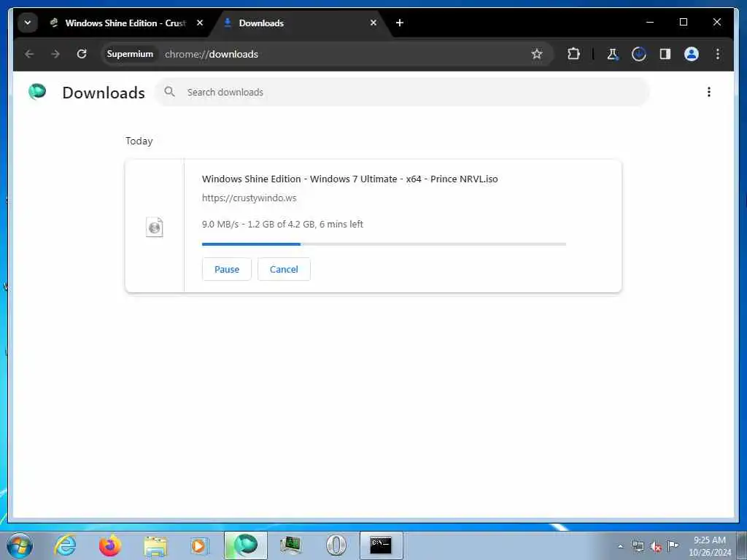
Task: Close the Downloads tab
Action: point(373,23)
